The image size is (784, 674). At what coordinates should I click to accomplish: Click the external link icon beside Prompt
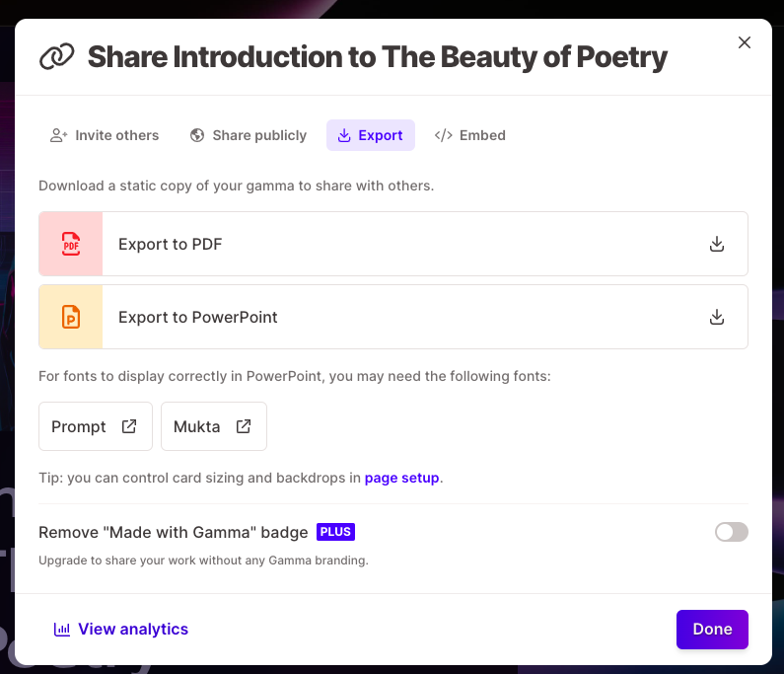[x=129, y=426]
